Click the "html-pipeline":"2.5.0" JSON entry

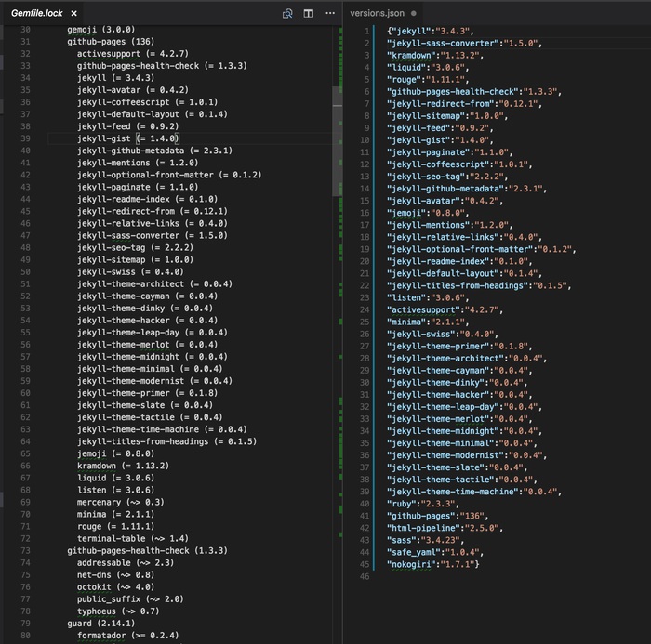[x=445, y=528]
